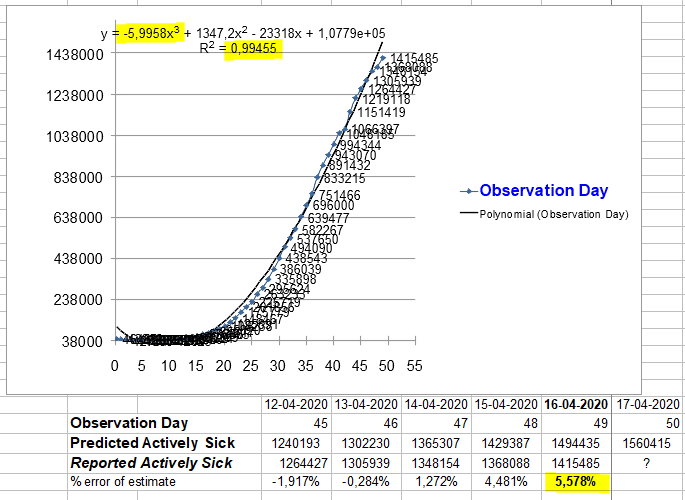Select predicted value cell 1365307
This screenshot has width=685, height=500.
pos(436,443)
